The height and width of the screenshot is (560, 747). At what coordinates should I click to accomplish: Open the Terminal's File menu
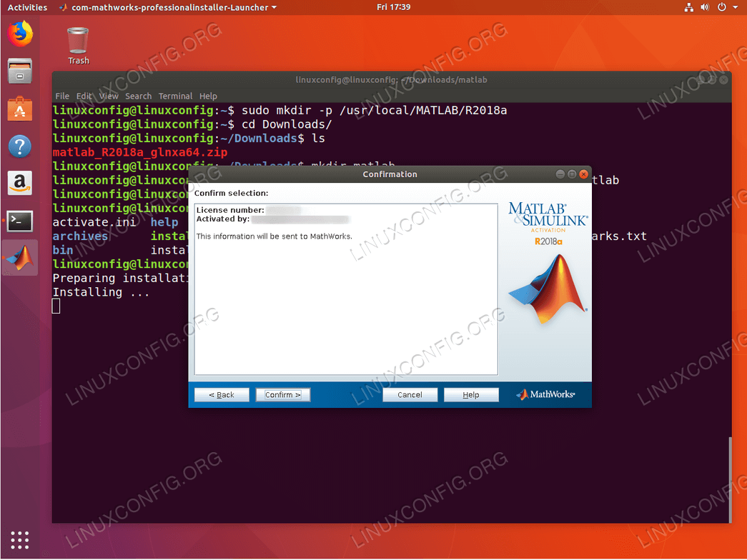tap(62, 96)
